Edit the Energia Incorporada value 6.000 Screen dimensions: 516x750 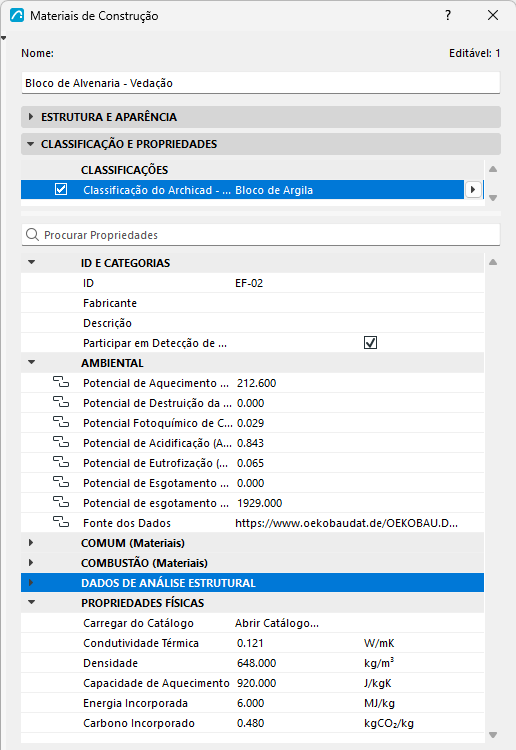(x=250, y=704)
